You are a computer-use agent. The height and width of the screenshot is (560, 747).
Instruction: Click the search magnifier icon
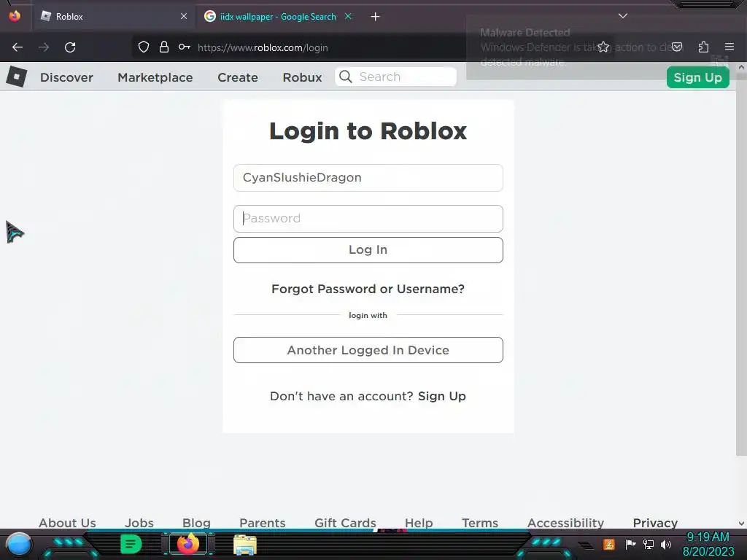click(346, 77)
